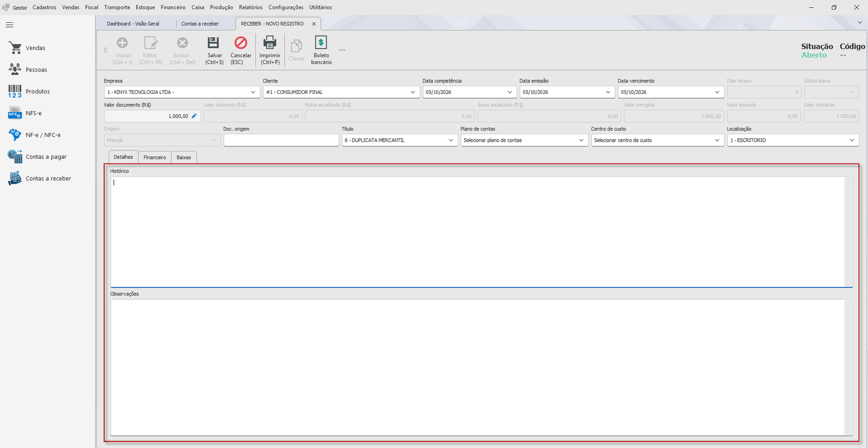This screenshot has width=868, height=448.
Task: Open the Cliente dropdown
Action: (413, 92)
